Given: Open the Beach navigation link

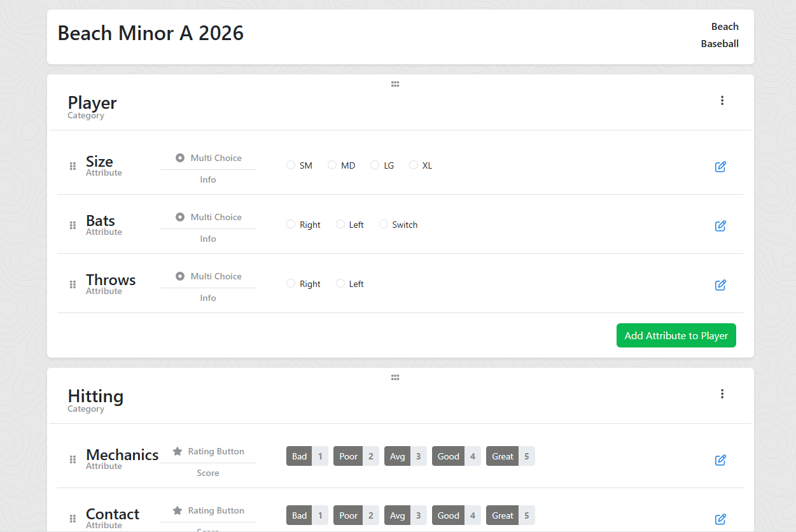Looking at the screenshot, I should click(x=725, y=26).
